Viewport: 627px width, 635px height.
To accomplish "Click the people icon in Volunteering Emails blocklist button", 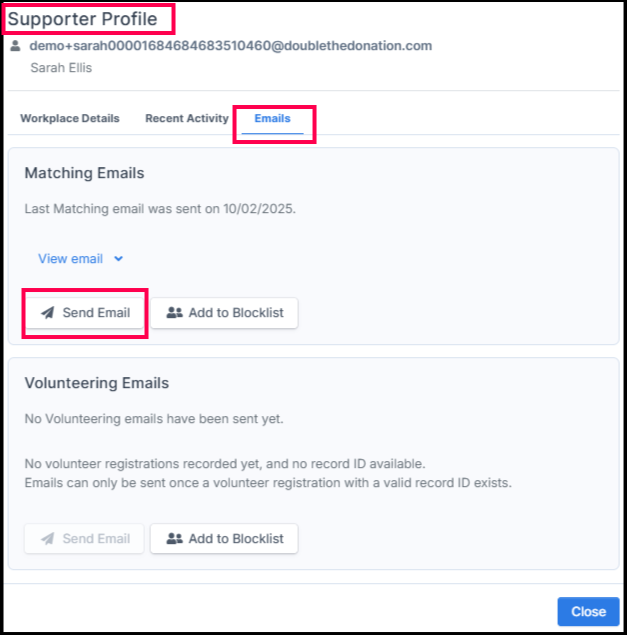I will click(174, 539).
